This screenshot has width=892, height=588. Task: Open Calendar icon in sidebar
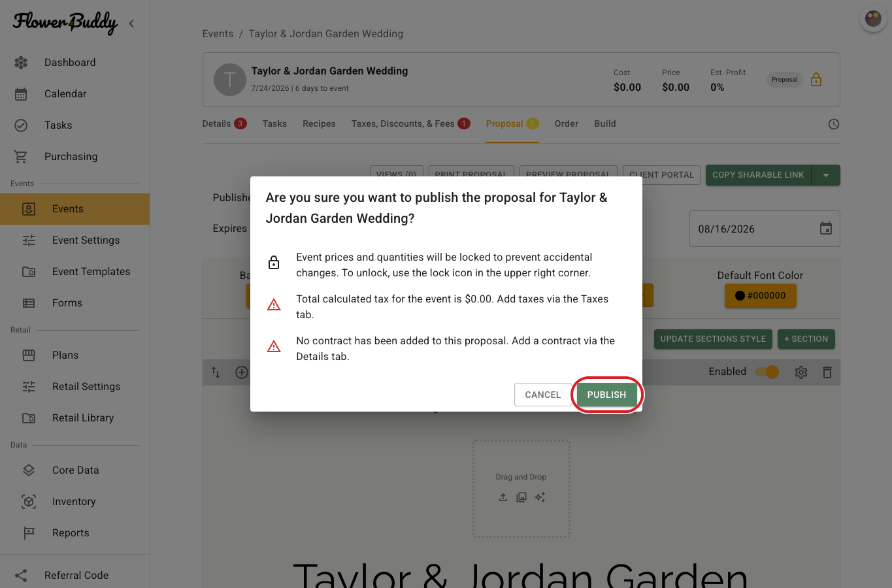[x=21, y=94]
